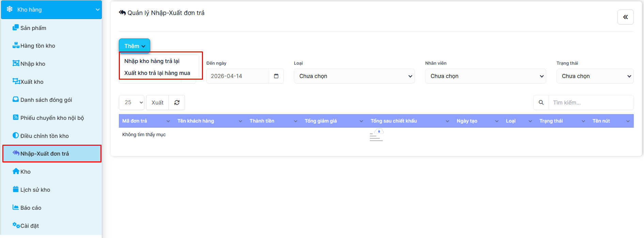Click into the Tìm kiếm search field
This screenshot has width=644, height=238.
pos(591,102)
